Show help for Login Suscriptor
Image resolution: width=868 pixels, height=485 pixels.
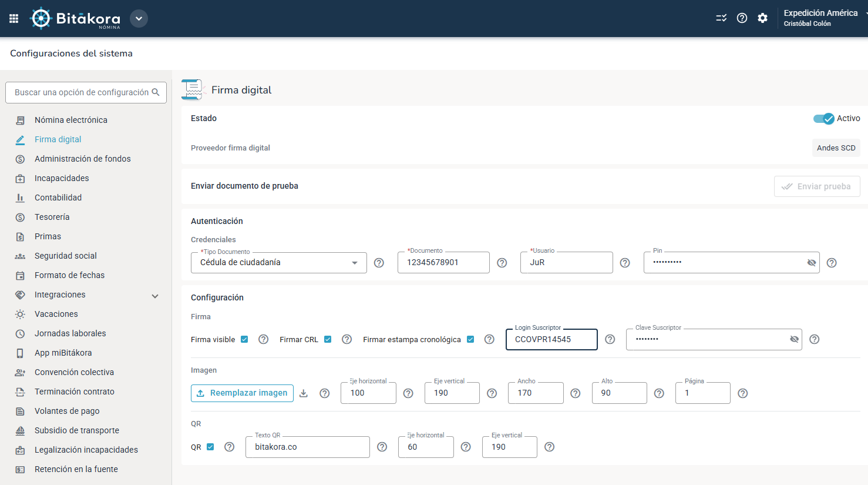tap(610, 339)
